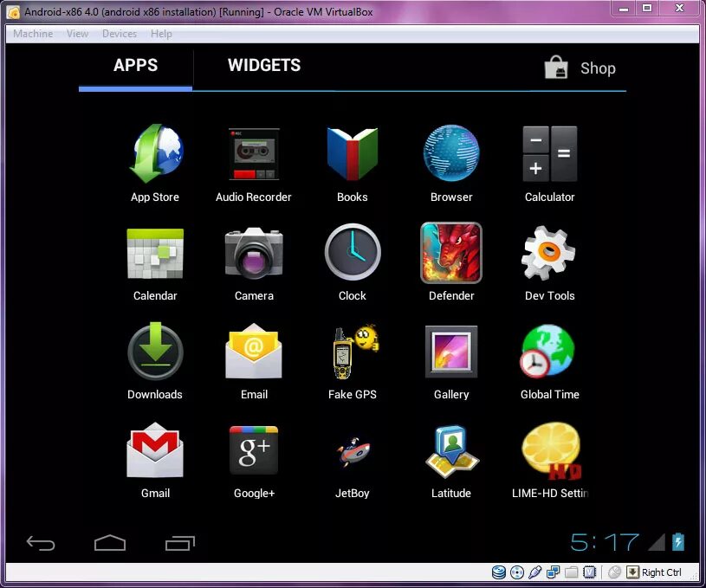Open the View menu

[77, 34]
